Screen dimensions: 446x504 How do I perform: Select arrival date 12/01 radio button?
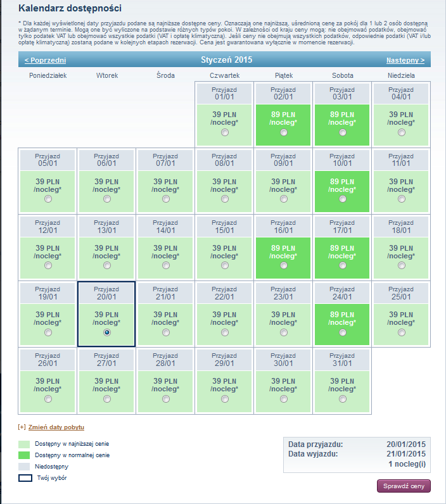coord(48,265)
